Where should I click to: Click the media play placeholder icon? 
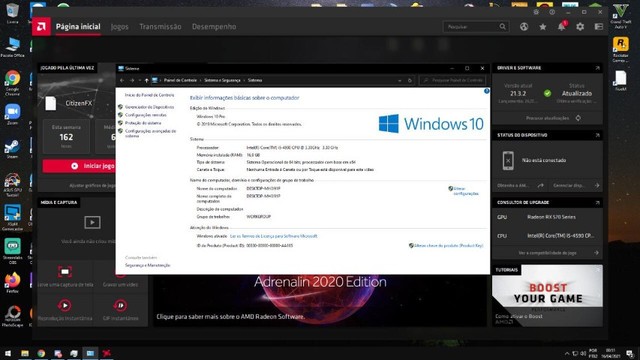92,222
